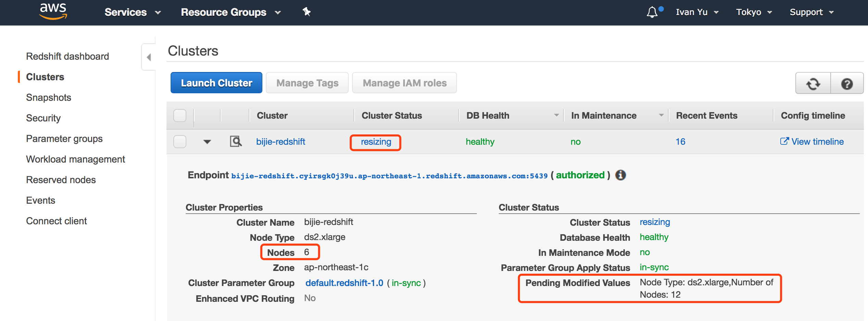Image resolution: width=868 pixels, height=321 pixels.
Task: Open the Ivan Yu account menu
Action: pyautogui.click(x=697, y=12)
